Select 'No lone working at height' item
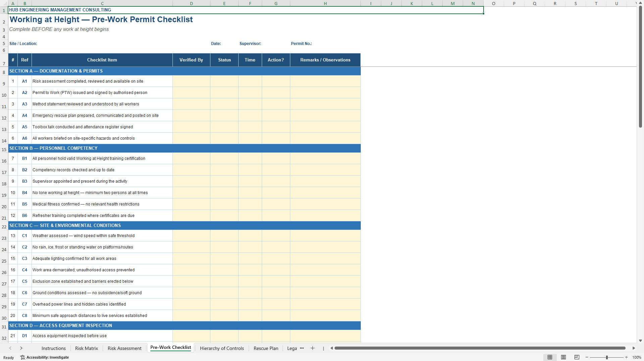 point(102,193)
